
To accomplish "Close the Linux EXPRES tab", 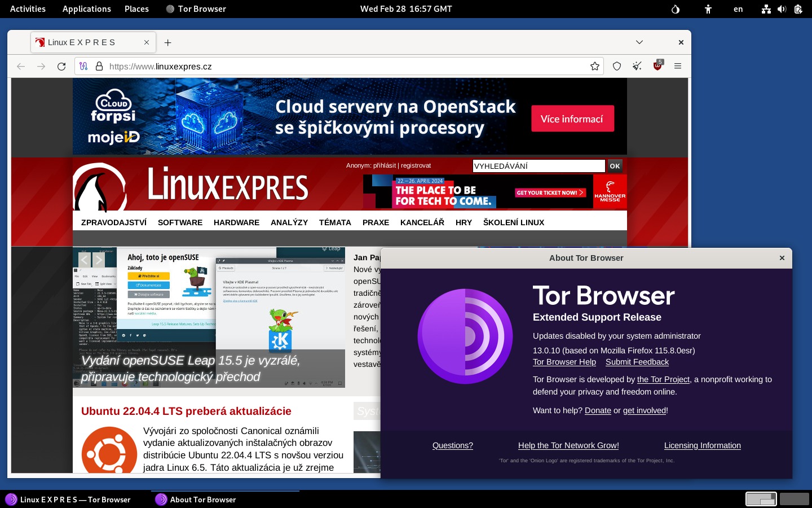I will (x=147, y=42).
